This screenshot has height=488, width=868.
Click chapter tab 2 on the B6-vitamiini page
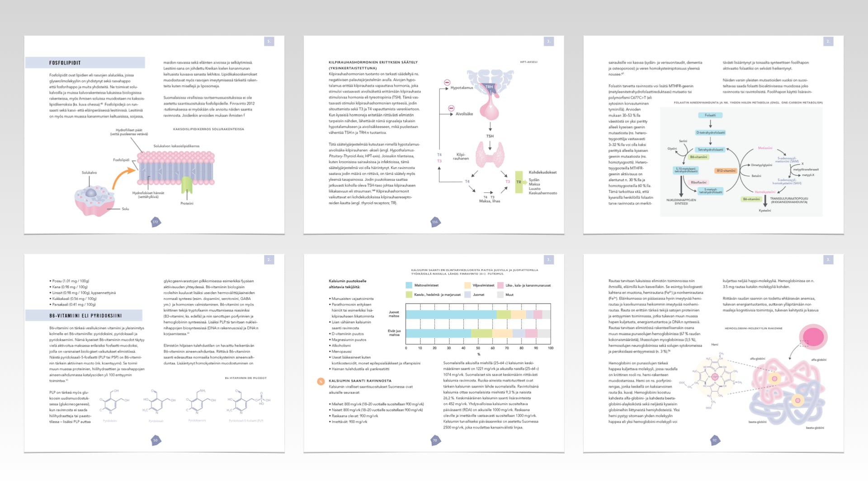269,260
